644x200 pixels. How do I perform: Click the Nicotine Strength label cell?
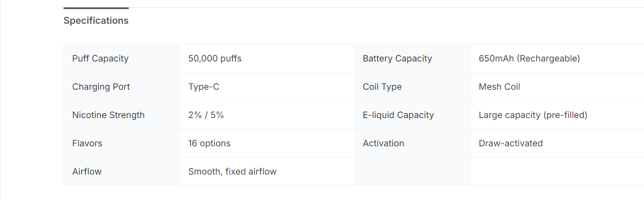[x=108, y=115]
